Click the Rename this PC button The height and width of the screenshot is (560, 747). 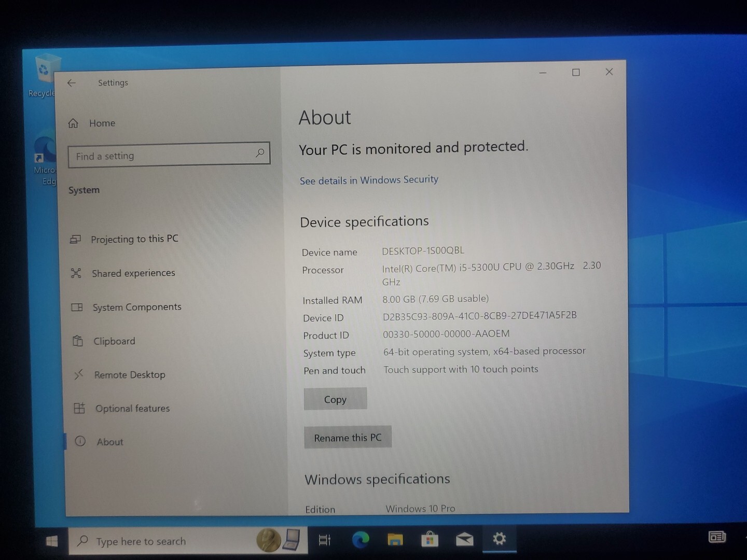(348, 438)
